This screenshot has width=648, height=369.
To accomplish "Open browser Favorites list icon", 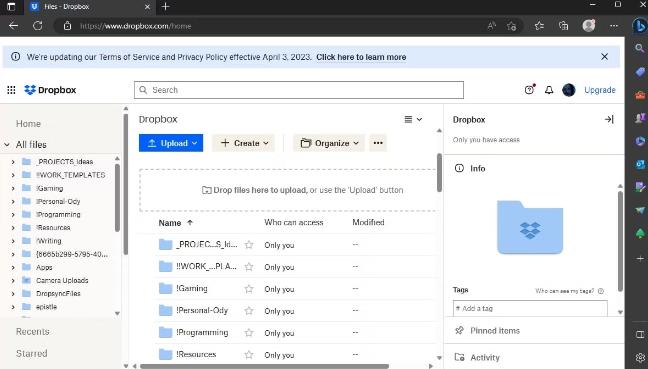I will (539, 26).
